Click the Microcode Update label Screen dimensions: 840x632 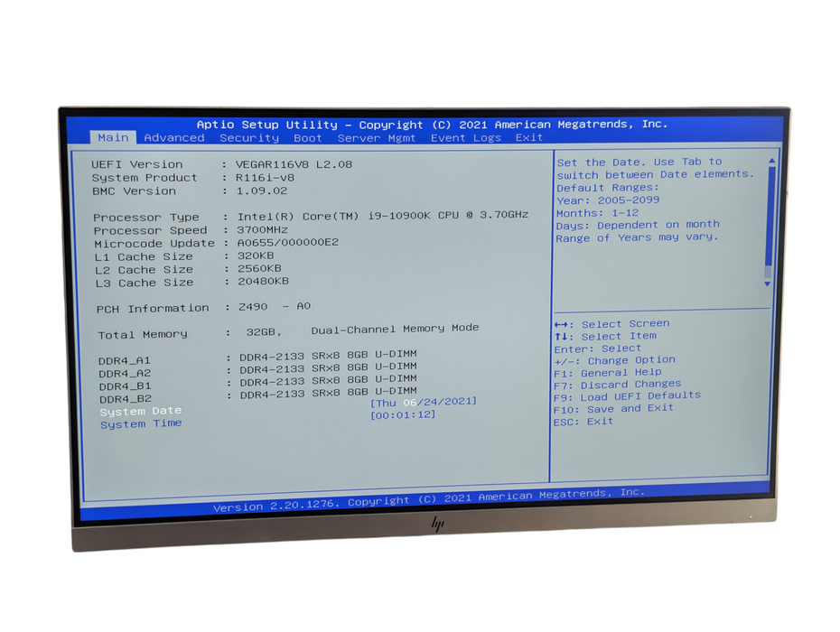click(x=154, y=244)
